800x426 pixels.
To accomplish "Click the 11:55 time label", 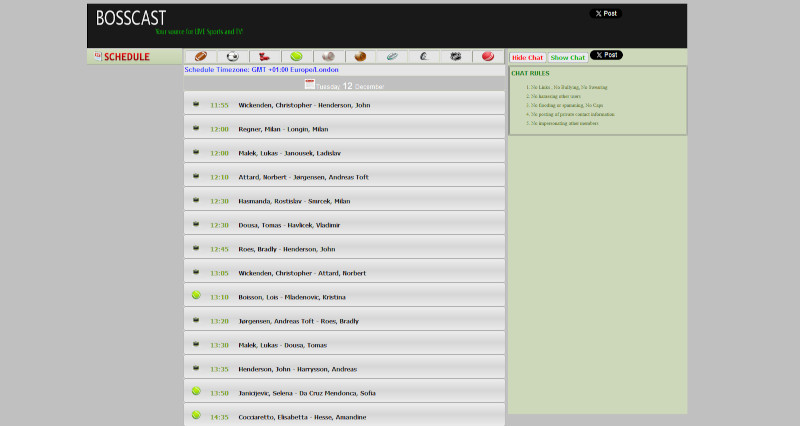I will [x=219, y=105].
